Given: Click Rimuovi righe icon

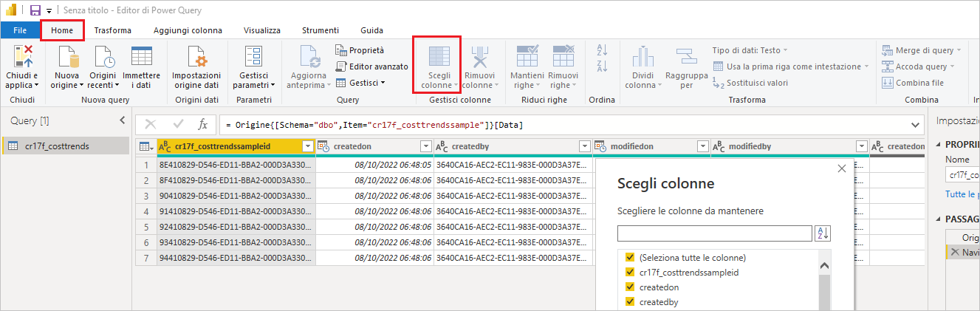Looking at the screenshot, I should point(563,57).
